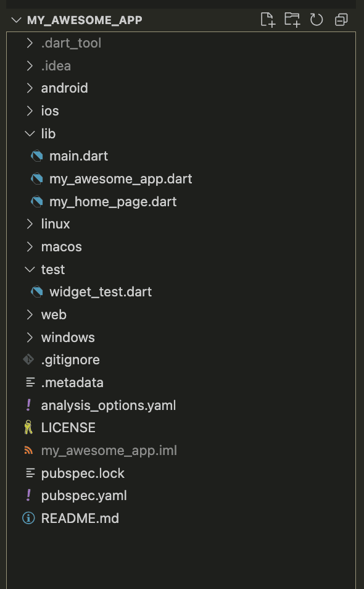Click the git icon next to .gitignore

[x=30, y=359]
